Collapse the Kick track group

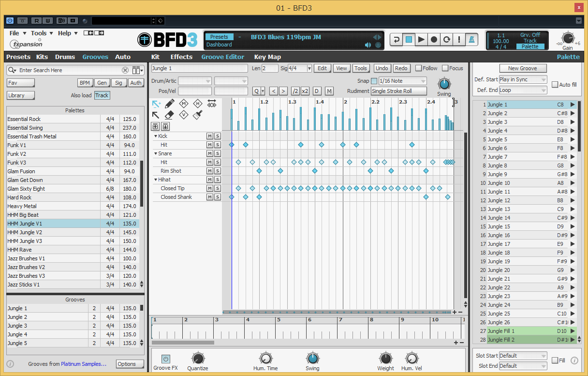(156, 136)
